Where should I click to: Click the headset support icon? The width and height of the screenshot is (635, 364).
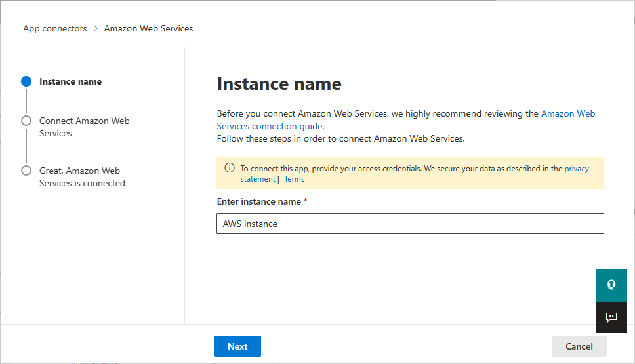coord(611,285)
